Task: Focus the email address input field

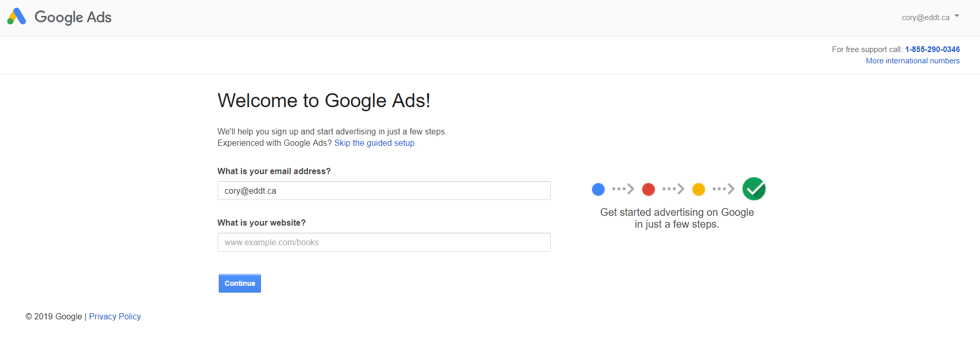Action: [x=384, y=191]
